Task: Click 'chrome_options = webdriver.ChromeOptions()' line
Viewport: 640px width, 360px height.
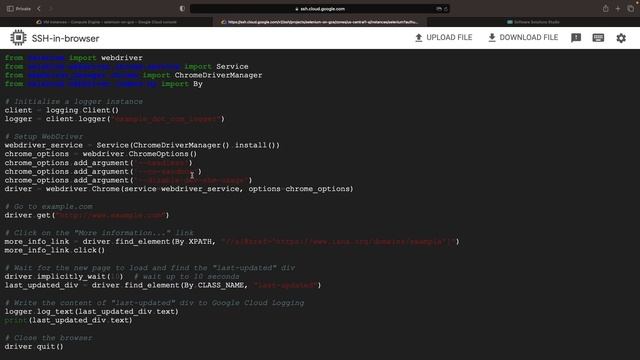Action: coord(101,154)
